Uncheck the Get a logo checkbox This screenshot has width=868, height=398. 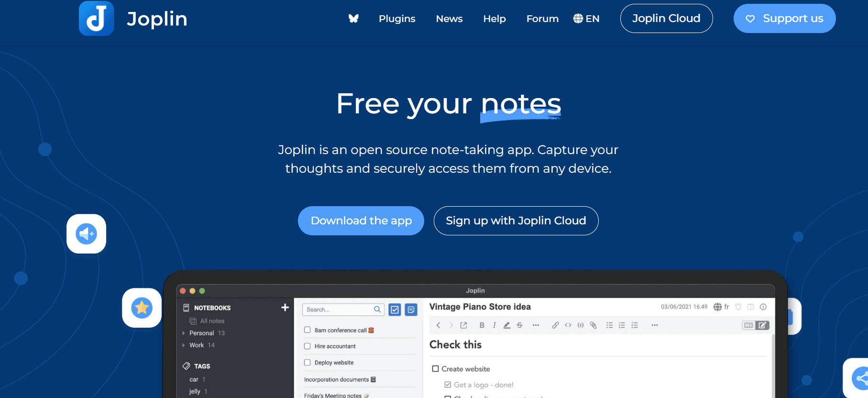tap(448, 385)
